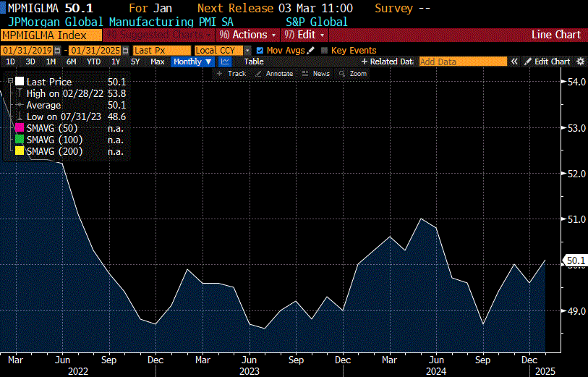
Task: Open the Monthly periodicity dropdown
Action: [192, 62]
